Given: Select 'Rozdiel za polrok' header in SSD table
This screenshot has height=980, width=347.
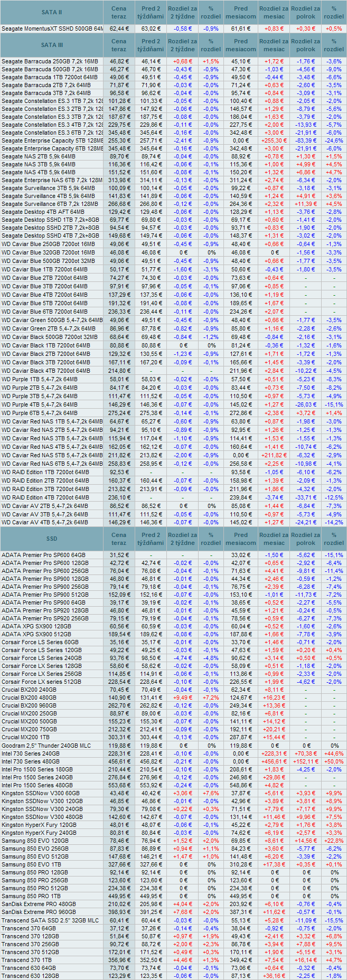Looking at the screenshot, I should coord(305,539).
